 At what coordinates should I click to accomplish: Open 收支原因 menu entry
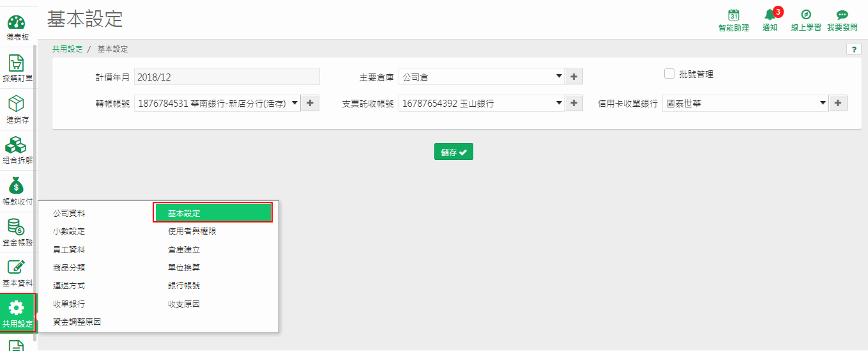pos(184,304)
